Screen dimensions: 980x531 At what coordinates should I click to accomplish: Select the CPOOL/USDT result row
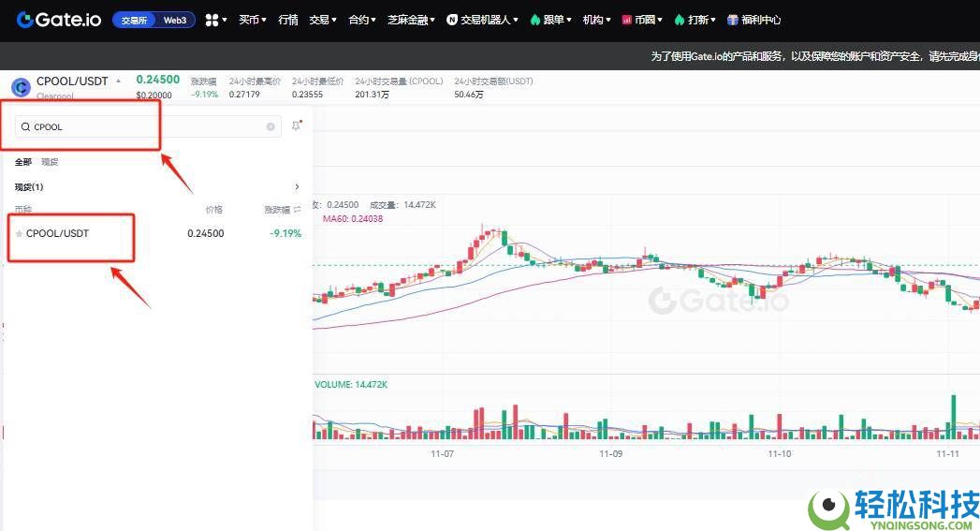[158, 234]
